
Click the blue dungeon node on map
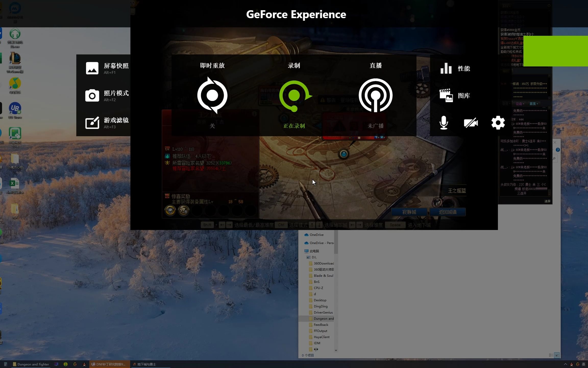pos(344,154)
